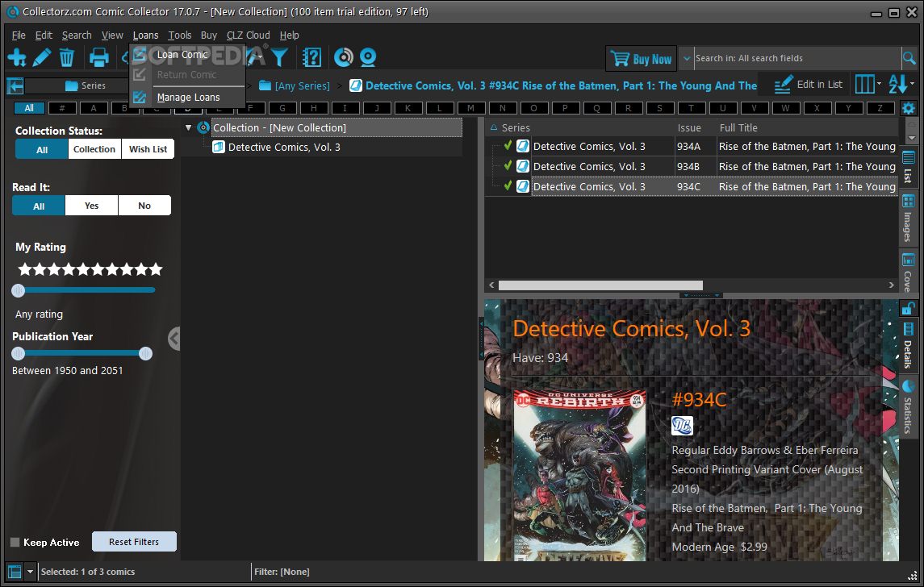Click the Buy Now button

click(641, 58)
